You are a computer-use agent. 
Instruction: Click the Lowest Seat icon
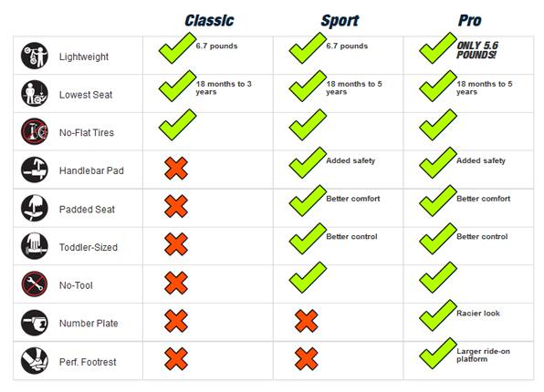(35, 94)
